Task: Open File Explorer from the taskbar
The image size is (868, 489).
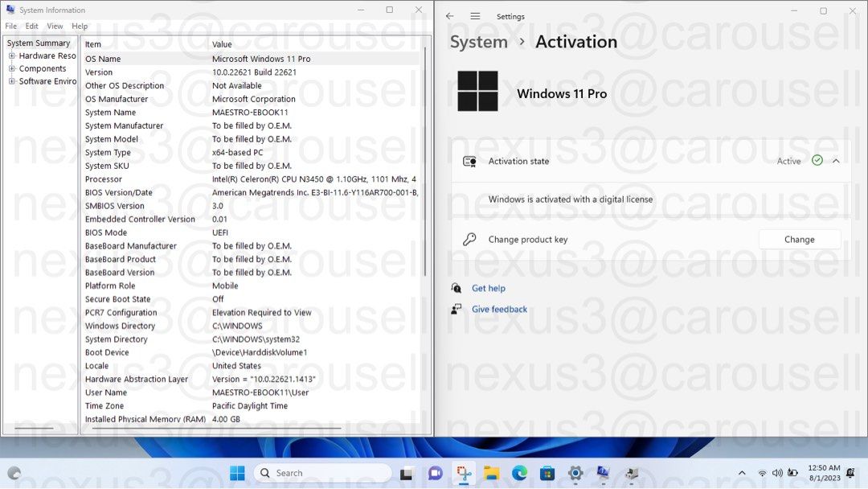Action: point(491,473)
